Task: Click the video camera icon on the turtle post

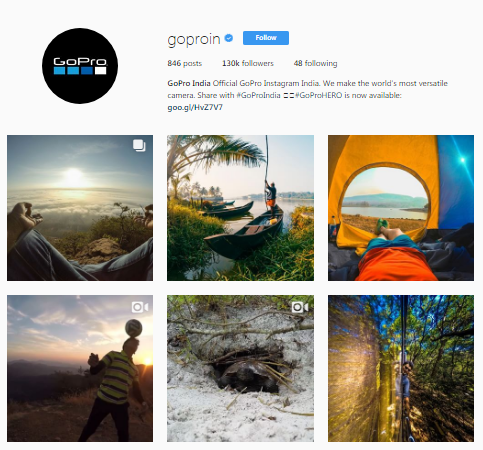Action: pyautogui.click(x=300, y=307)
